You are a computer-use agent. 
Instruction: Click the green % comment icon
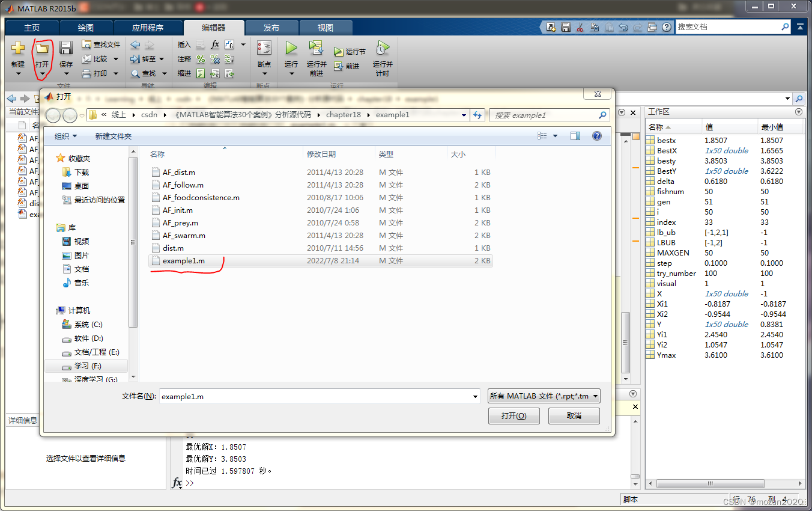point(201,59)
